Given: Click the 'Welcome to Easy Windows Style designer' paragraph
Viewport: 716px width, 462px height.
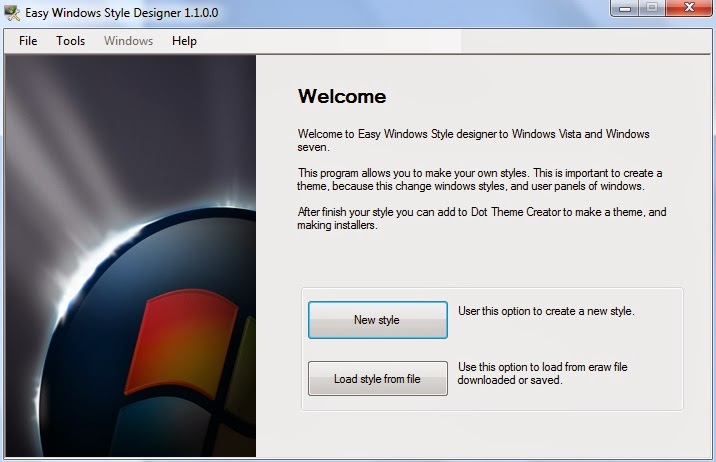Looking at the screenshot, I should click(474, 140).
